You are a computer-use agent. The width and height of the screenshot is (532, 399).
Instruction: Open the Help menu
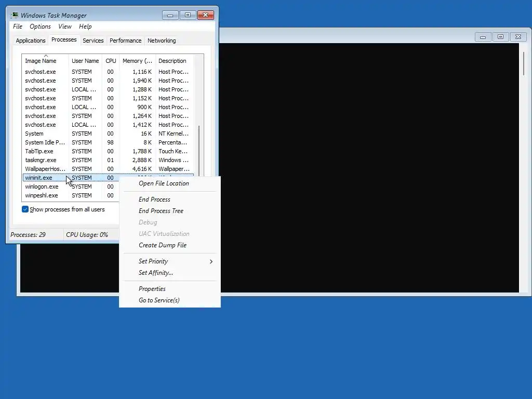pyautogui.click(x=85, y=26)
